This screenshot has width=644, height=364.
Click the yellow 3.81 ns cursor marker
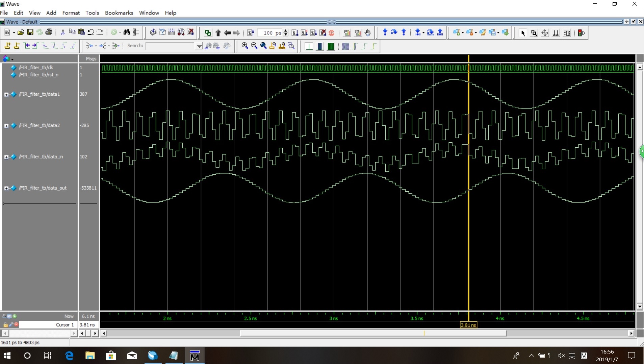[468, 325]
